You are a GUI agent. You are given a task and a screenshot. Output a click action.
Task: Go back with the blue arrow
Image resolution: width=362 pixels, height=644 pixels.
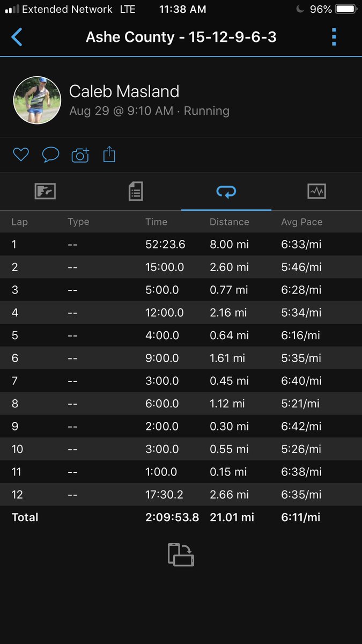(x=17, y=37)
